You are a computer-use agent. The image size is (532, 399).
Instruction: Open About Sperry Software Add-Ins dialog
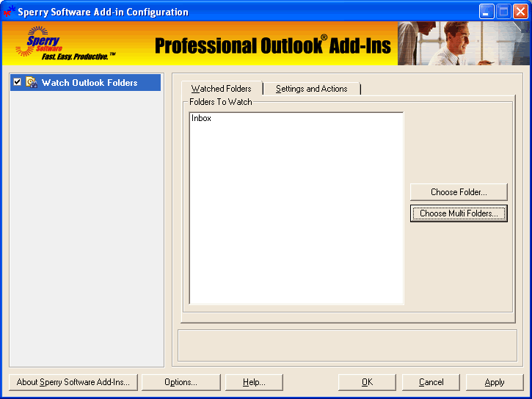pyautogui.click(x=73, y=382)
